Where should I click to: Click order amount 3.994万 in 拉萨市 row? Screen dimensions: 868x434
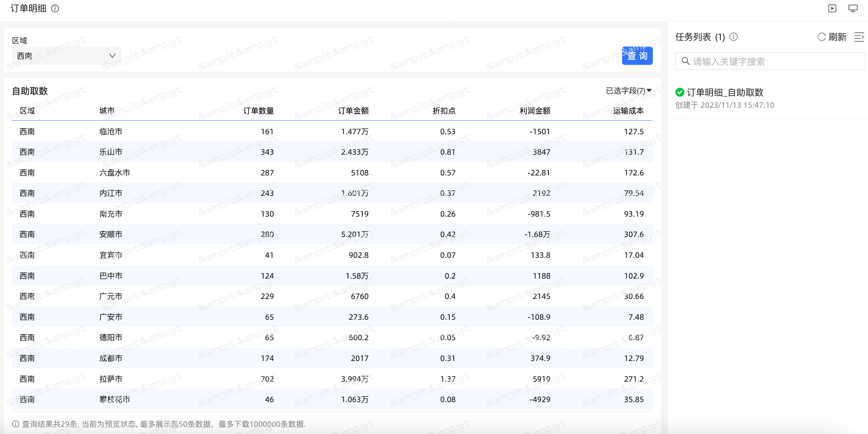[x=355, y=379]
